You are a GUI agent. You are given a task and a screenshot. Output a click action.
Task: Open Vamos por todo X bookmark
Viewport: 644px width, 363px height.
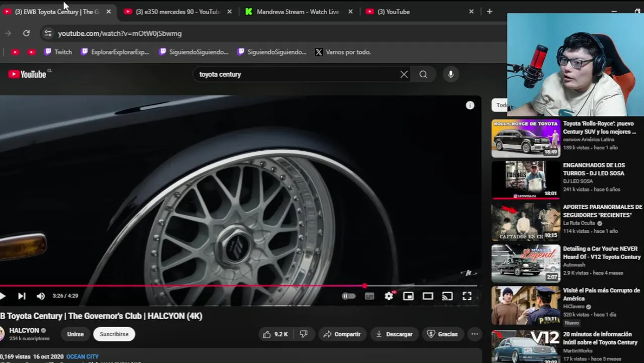click(x=343, y=52)
